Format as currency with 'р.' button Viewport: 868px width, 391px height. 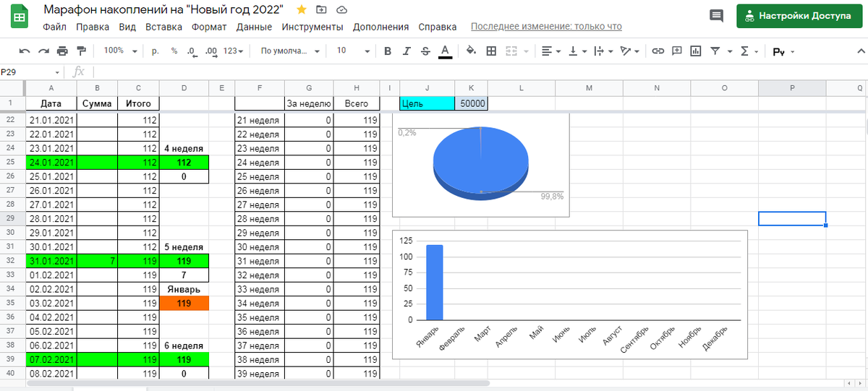[156, 51]
